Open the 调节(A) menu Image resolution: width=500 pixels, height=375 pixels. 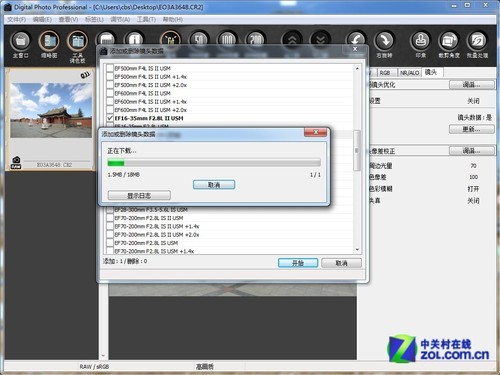coord(120,19)
